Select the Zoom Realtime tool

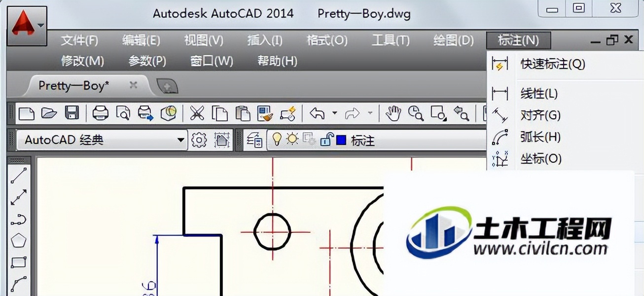click(x=416, y=113)
